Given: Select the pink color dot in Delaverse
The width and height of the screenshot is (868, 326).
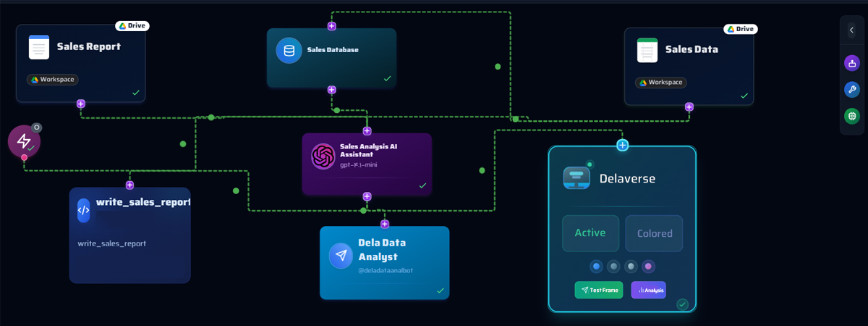Looking at the screenshot, I should click(648, 267).
